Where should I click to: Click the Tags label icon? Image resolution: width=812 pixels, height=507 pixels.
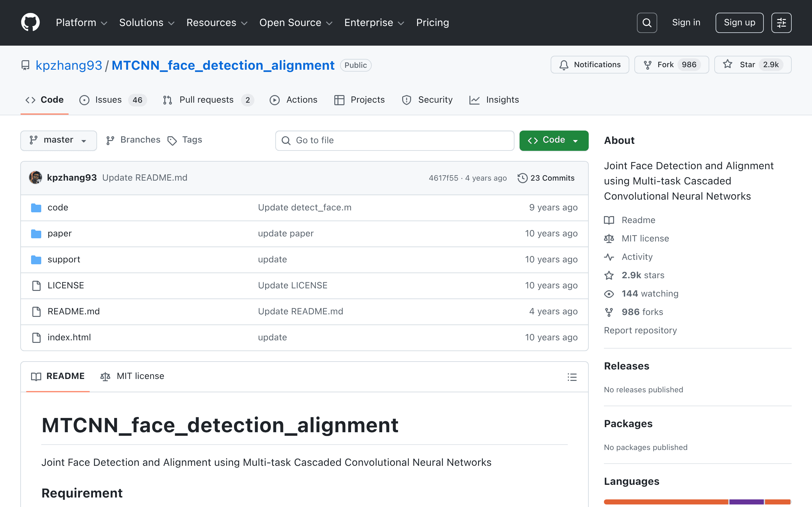pyautogui.click(x=172, y=140)
